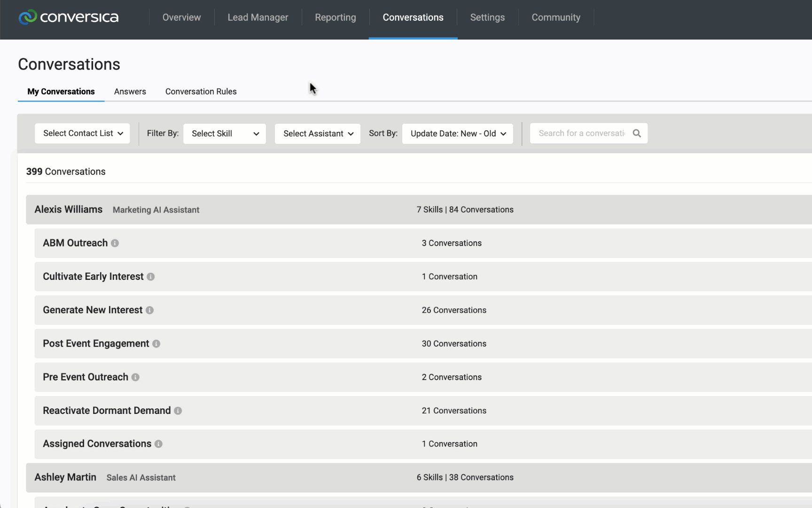Switch to the Answers tab
Screen dimensions: 812x508
pos(130,92)
